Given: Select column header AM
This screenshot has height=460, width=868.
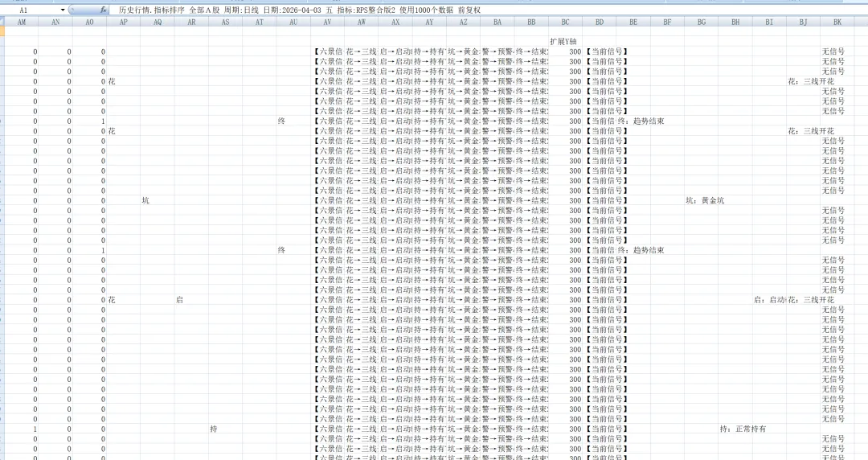Looking at the screenshot, I should pos(22,23).
